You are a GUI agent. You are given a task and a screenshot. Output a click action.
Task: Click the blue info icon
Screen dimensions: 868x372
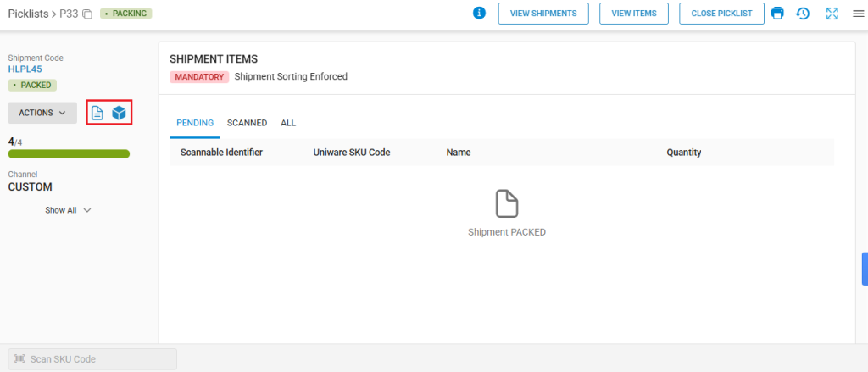coord(480,14)
